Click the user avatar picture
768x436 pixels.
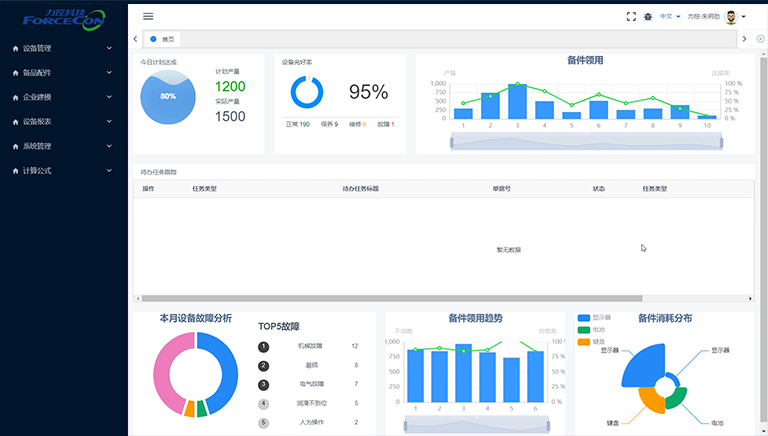pos(731,17)
